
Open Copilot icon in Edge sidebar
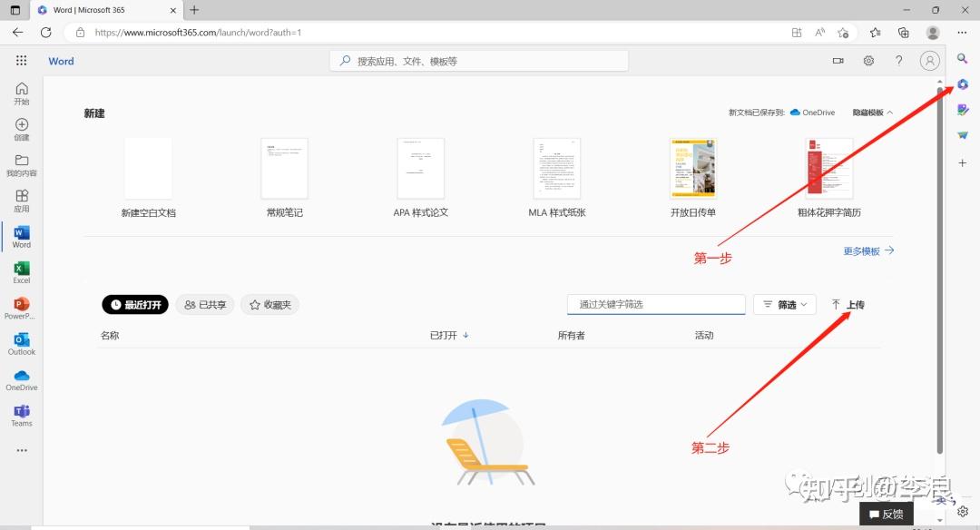[963, 84]
